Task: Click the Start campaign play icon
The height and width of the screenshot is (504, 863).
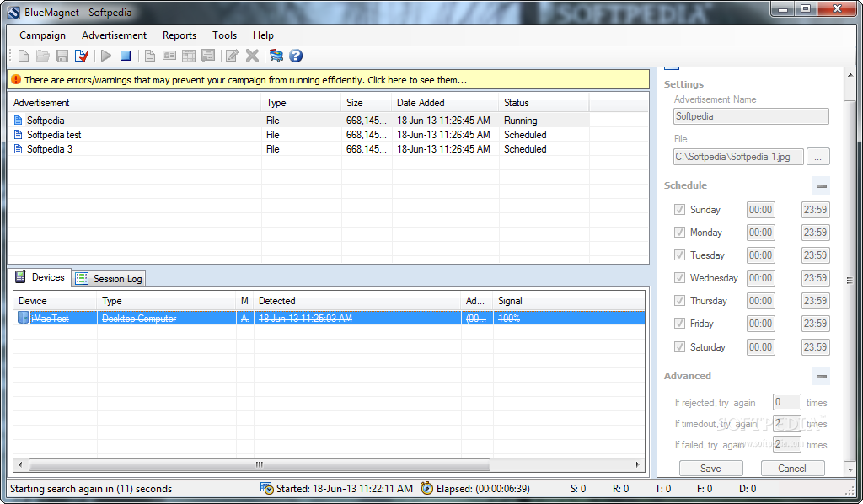Action: [x=106, y=56]
